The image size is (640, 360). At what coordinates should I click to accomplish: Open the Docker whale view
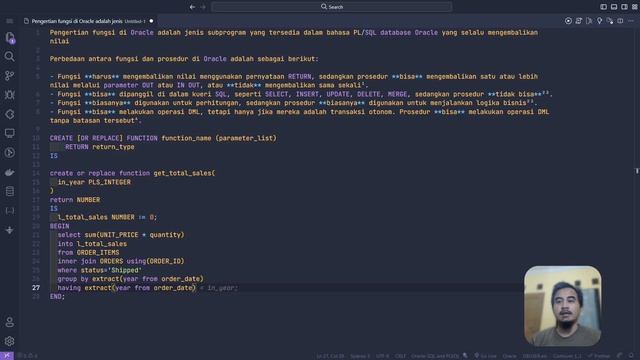click(9, 172)
